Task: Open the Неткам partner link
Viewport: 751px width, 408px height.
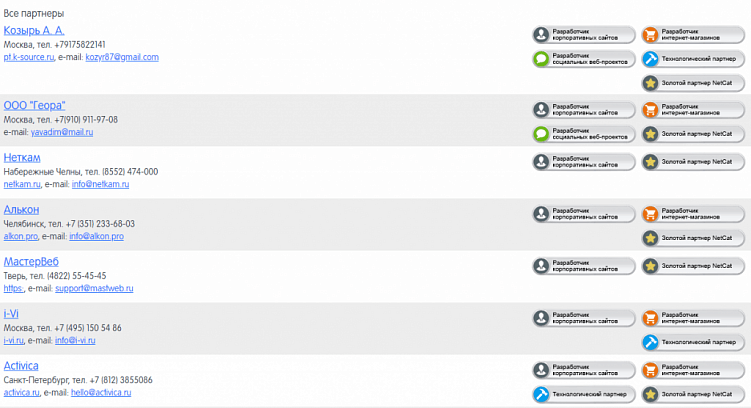Action: click(x=22, y=157)
